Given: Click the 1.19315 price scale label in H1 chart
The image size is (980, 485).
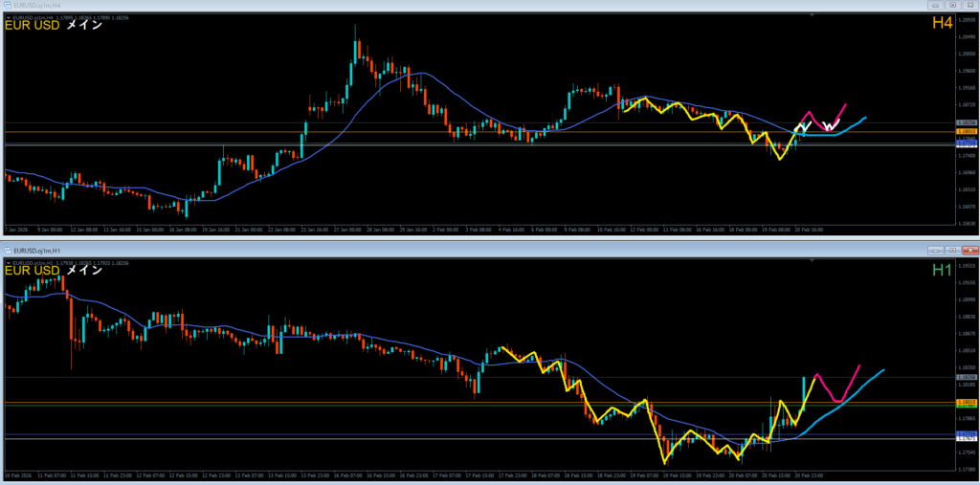Looking at the screenshot, I should [x=965, y=266].
